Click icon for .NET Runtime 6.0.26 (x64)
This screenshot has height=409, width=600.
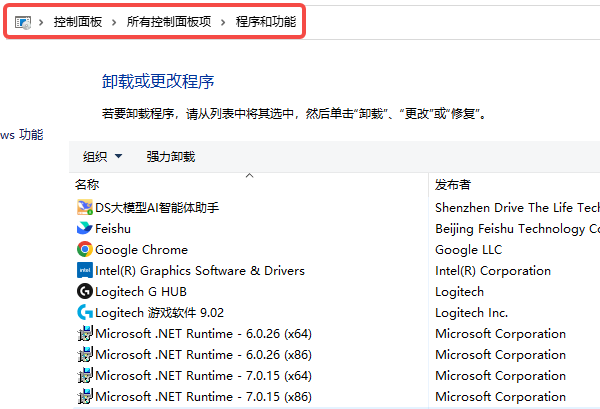(x=84, y=334)
